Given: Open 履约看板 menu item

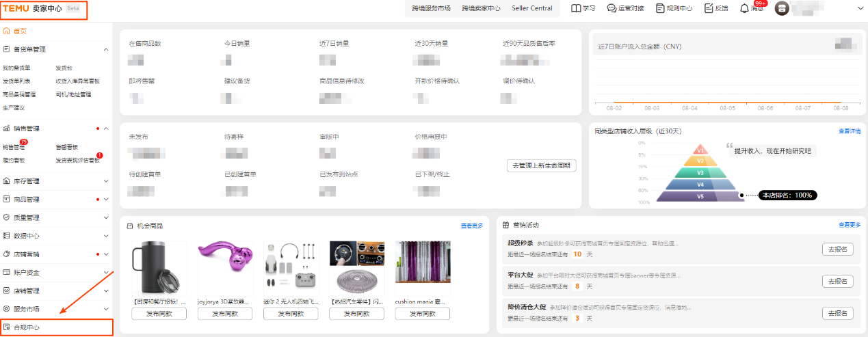Looking at the screenshot, I should coord(14,160).
